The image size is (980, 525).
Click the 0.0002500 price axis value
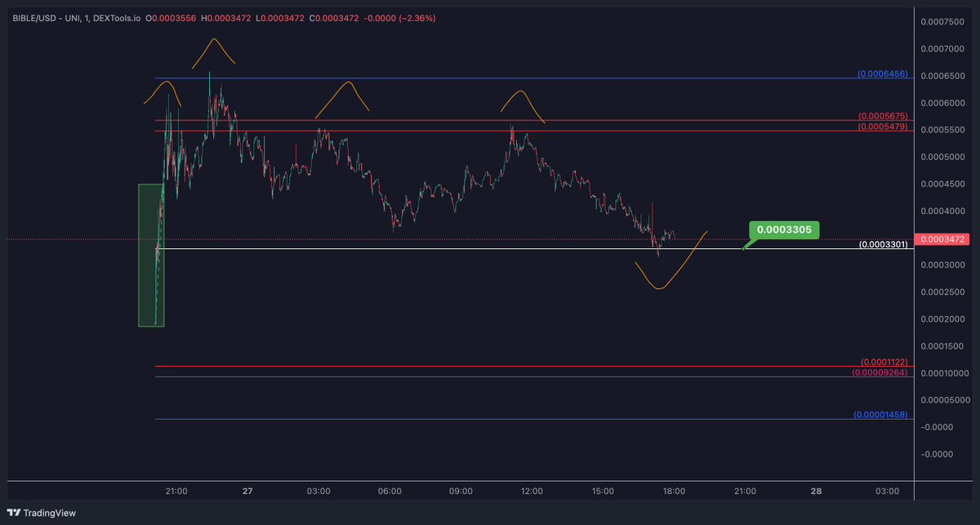click(941, 292)
